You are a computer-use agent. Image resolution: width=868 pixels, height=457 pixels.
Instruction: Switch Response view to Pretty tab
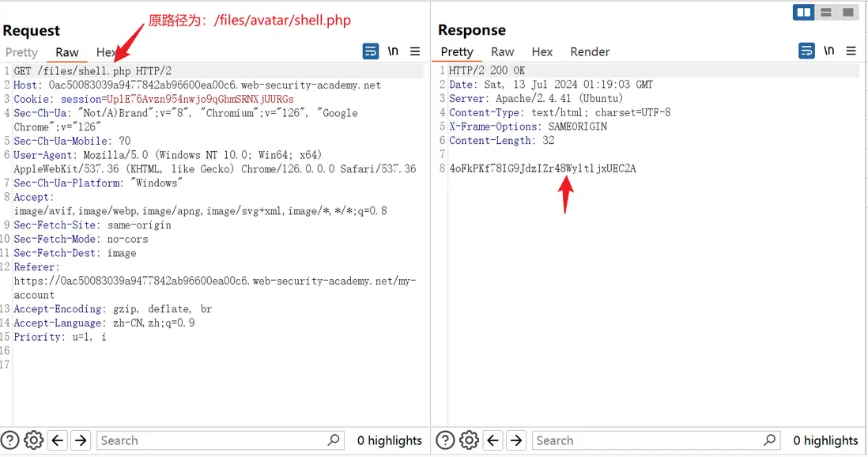point(457,52)
